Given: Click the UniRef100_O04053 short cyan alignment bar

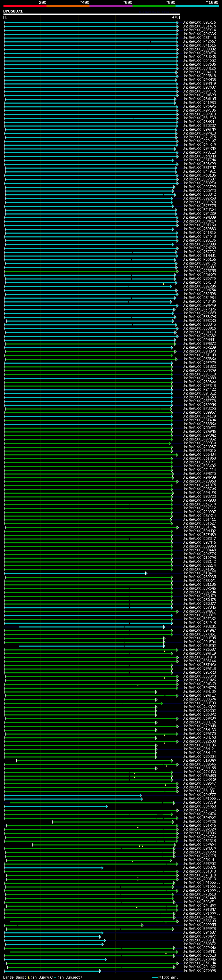Looking at the screenshot, I should [x=56, y=806].
